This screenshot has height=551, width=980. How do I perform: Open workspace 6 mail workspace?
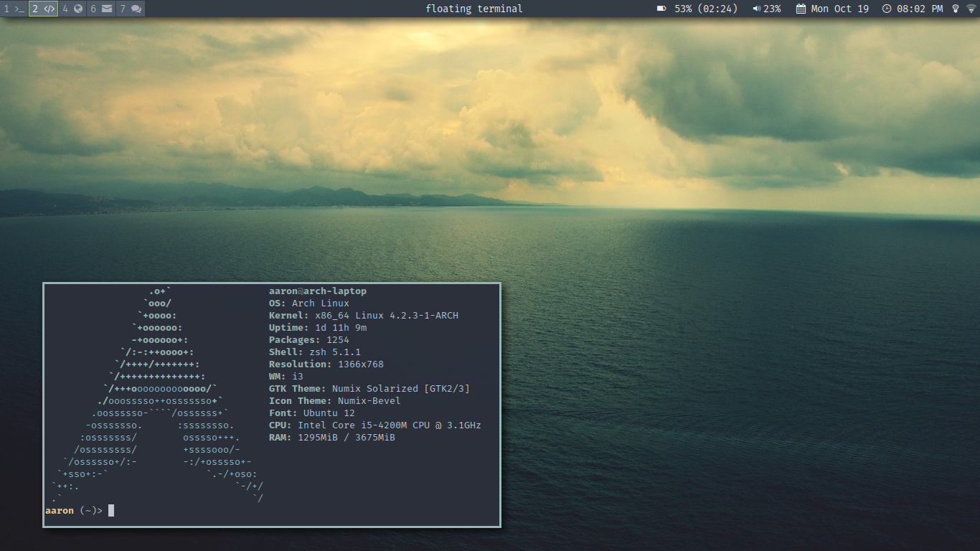click(x=101, y=9)
